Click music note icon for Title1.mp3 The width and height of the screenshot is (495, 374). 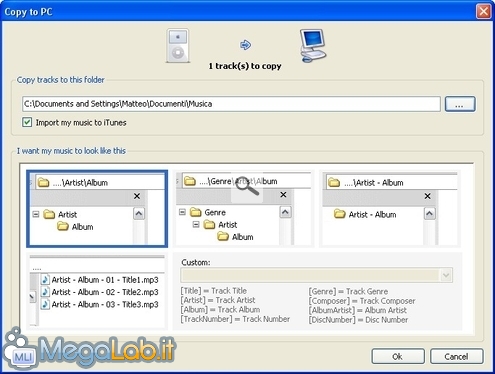click(x=45, y=279)
